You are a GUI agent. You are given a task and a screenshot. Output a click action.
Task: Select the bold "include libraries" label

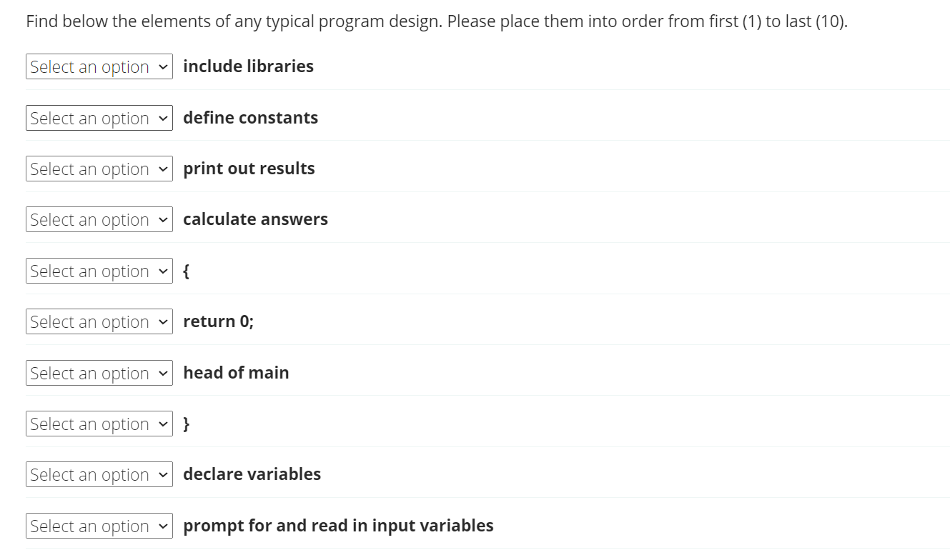click(249, 66)
